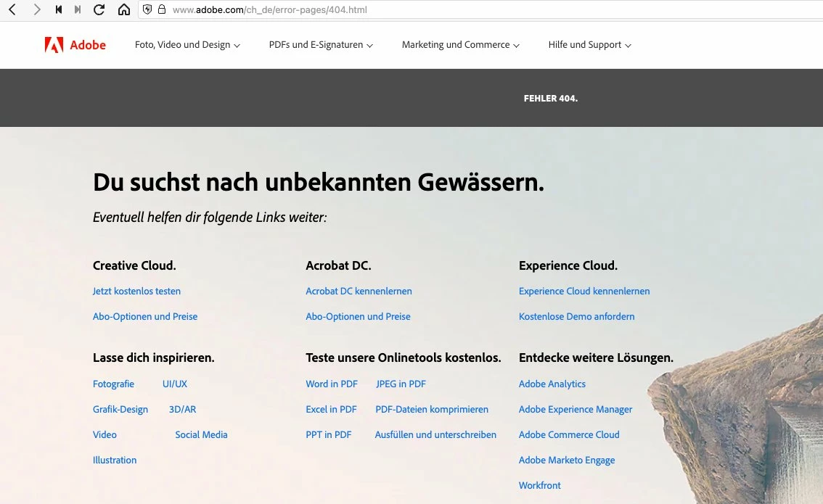823x504 pixels.
Task: Expand the PDFs und E-Signaturen menu
Action: tap(321, 45)
